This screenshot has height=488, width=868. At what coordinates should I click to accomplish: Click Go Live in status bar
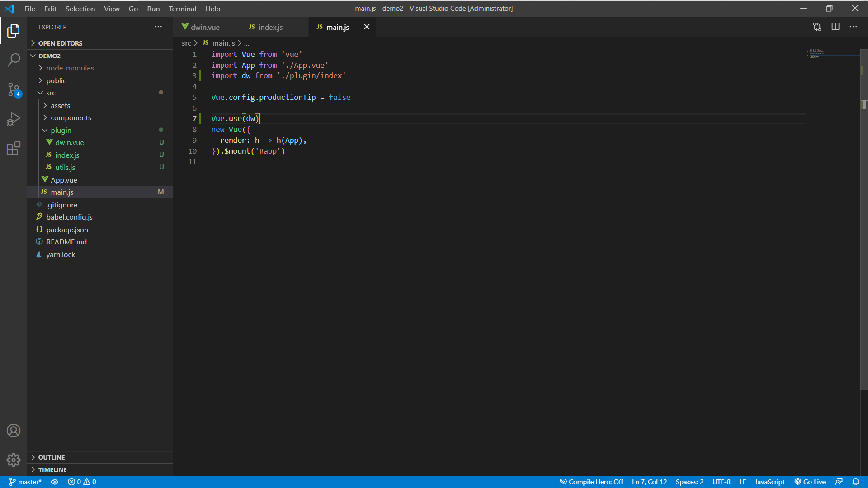810,482
